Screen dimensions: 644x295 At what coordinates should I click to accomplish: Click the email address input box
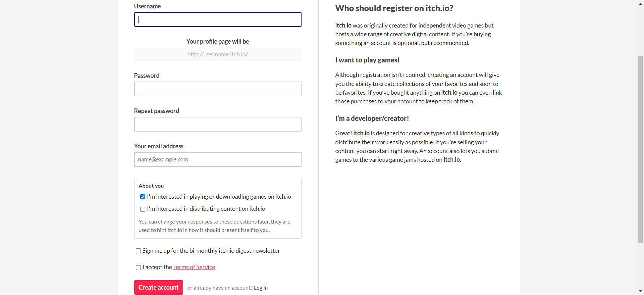point(218,159)
